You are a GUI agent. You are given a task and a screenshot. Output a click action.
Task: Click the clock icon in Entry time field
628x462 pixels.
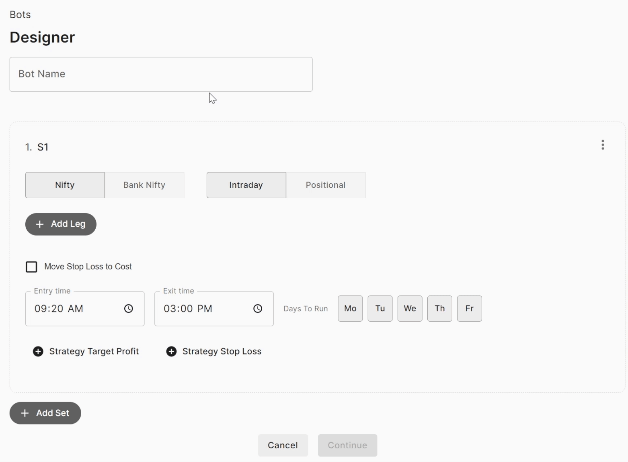pyautogui.click(x=129, y=308)
